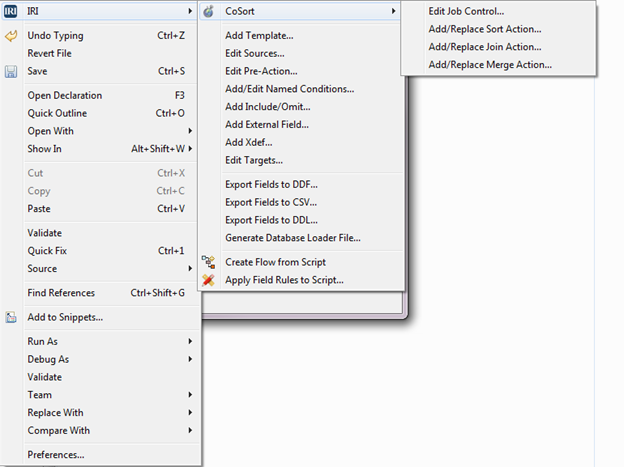Choose Edit Job Control...

499,12
